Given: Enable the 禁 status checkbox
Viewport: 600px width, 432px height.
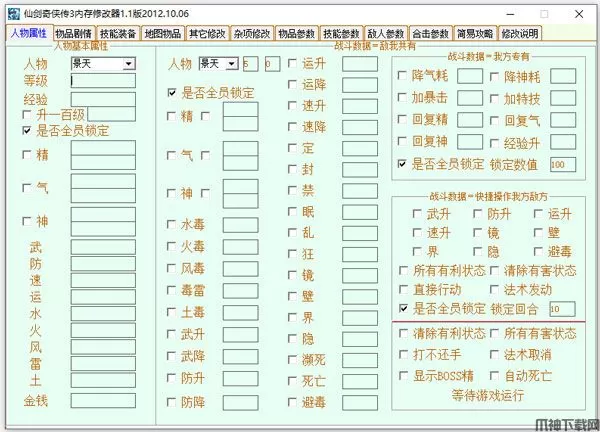Looking at the screenshot, I should point(292,190).
